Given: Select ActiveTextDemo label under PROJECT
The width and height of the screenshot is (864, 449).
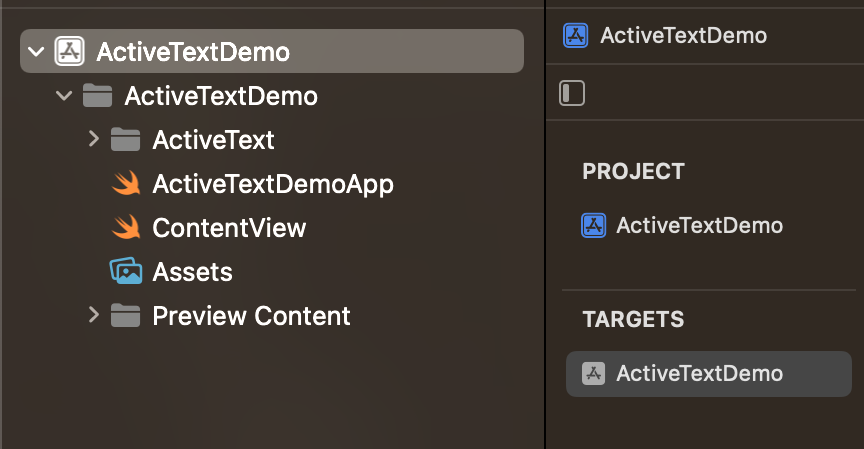Looking at the screenshot, I should 699,225.
